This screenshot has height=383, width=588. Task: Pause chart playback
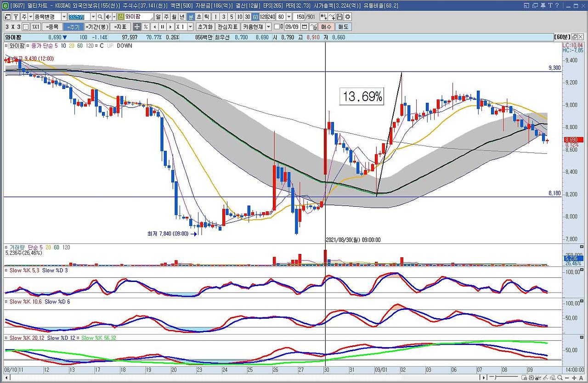point(162,27)
